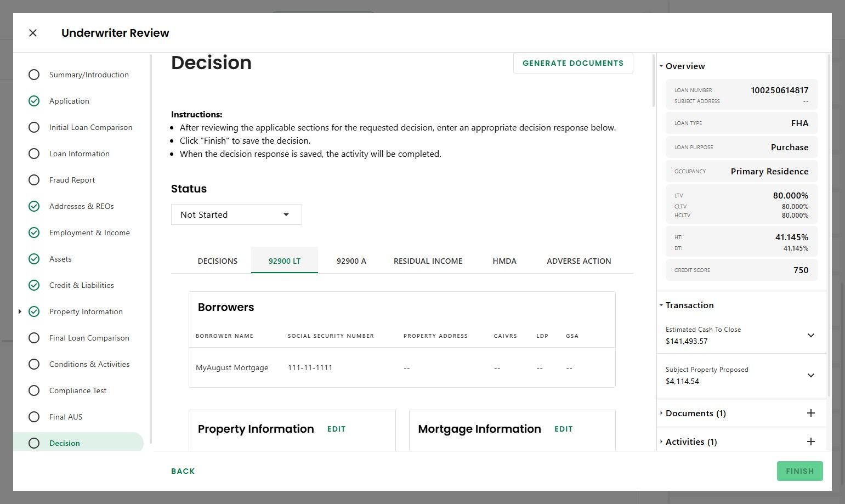Click the main content vertical scrollbar
This screenshot has width=845, height=504.
click(653, 80)
